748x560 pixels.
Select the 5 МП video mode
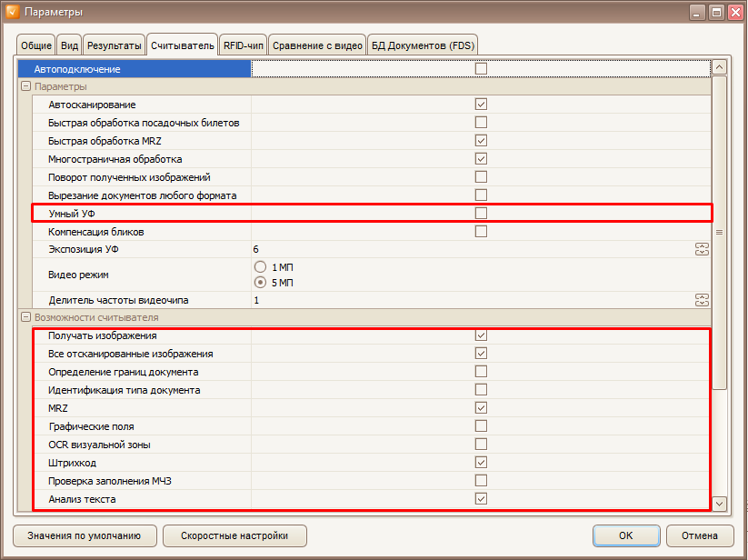coord(260,283)
